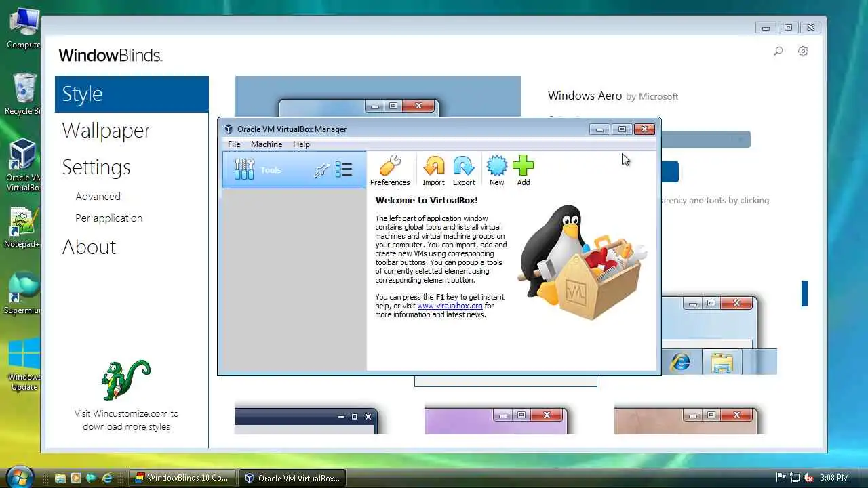Viewport: 868px width, 488px height.
Task: Select the Tools item in VirtualBox sidebar
Action: point(294,169)
